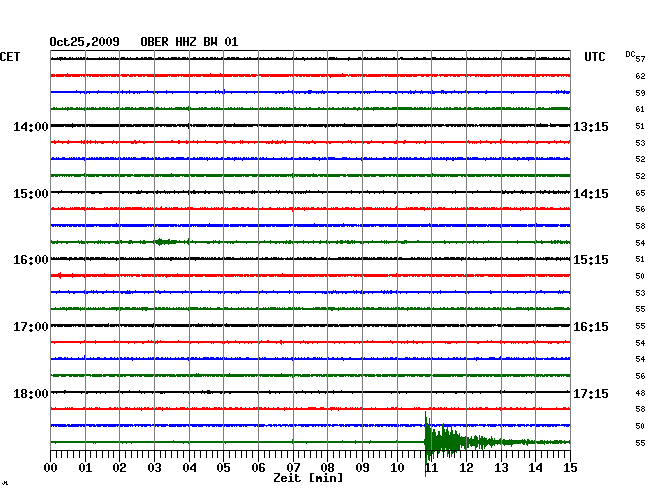Select the station label OBER HHZ BW 01

click(x=189, y=42)
